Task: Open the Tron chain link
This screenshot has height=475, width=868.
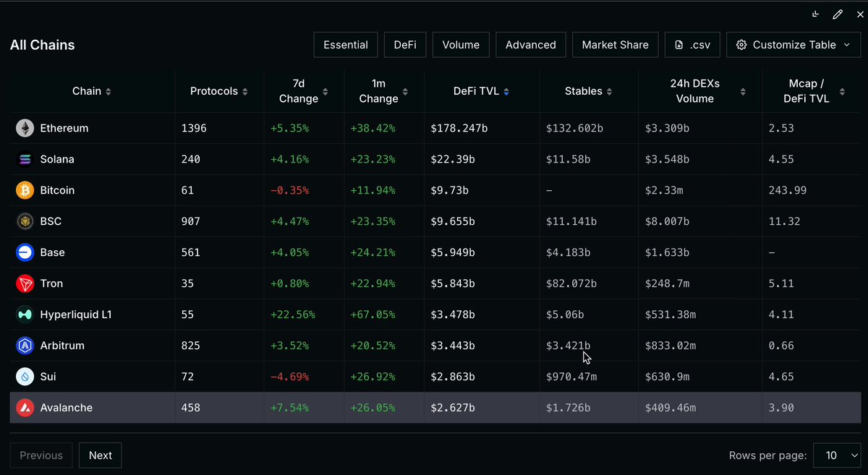Action: tap(52, 283)
